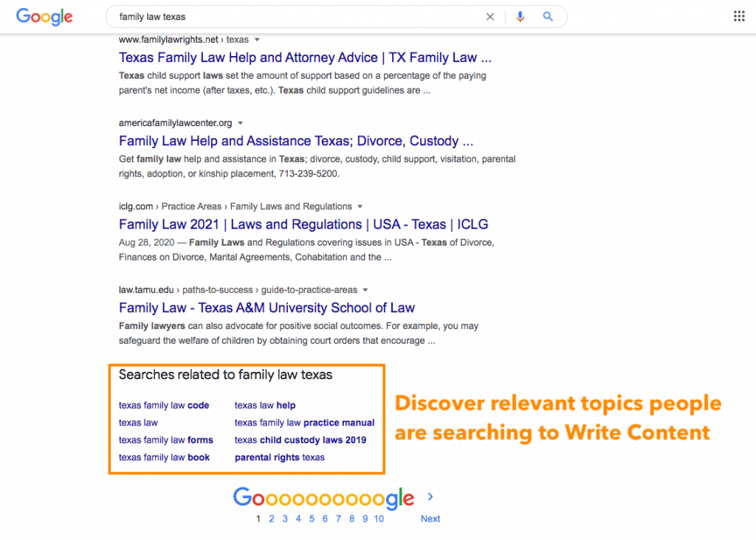Click related search 'texas family law book'
Viewport: 756px width, 540px height.
coord(165,457)
